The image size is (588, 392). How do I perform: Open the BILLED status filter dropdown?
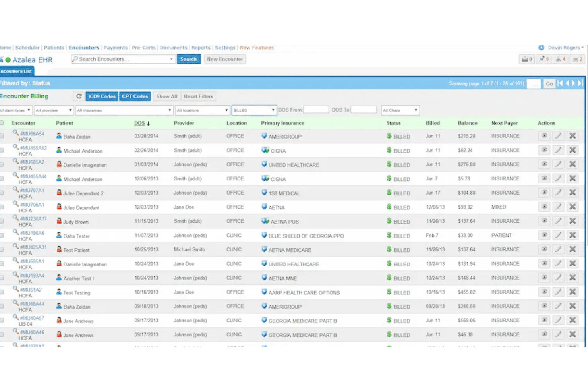point(254,110)
